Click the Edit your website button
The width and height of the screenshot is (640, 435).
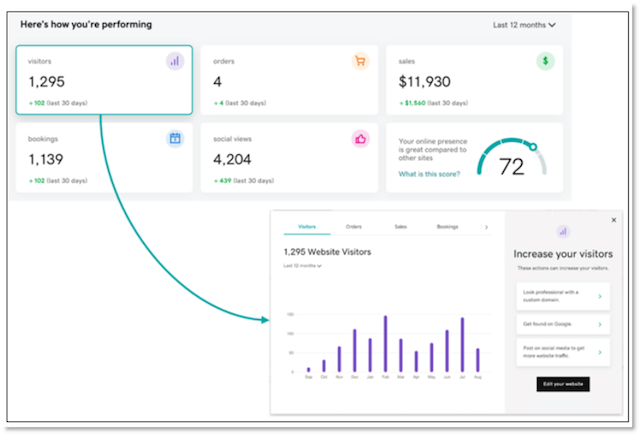[x=563, y=384]
